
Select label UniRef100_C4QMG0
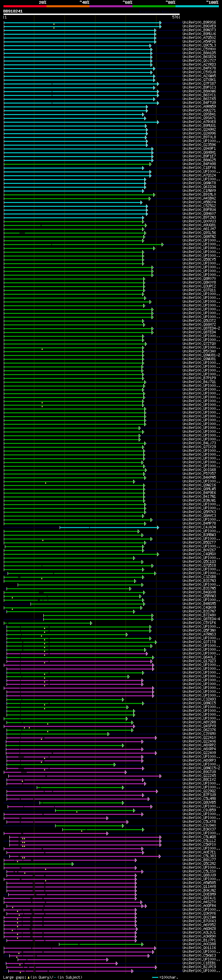tap(199, 554)
